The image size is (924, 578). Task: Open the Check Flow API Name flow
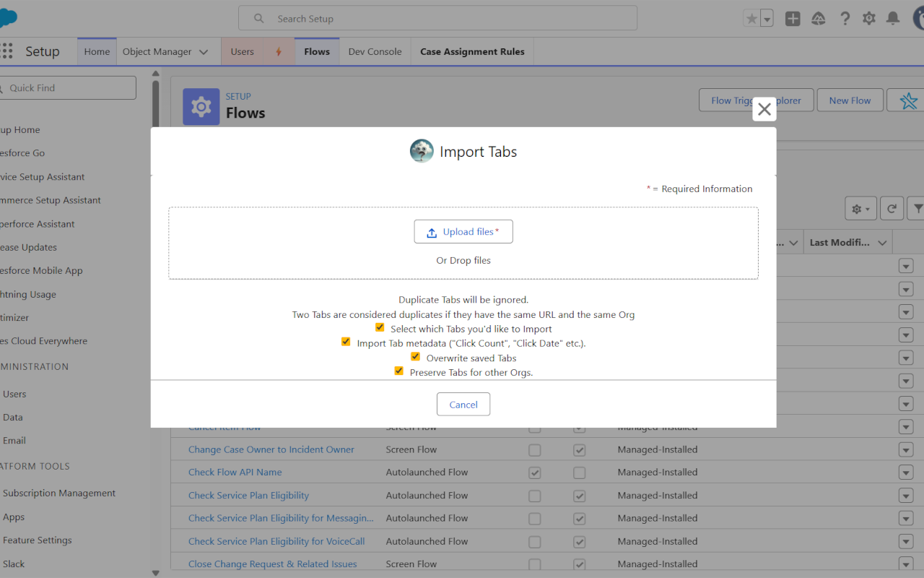235,473
